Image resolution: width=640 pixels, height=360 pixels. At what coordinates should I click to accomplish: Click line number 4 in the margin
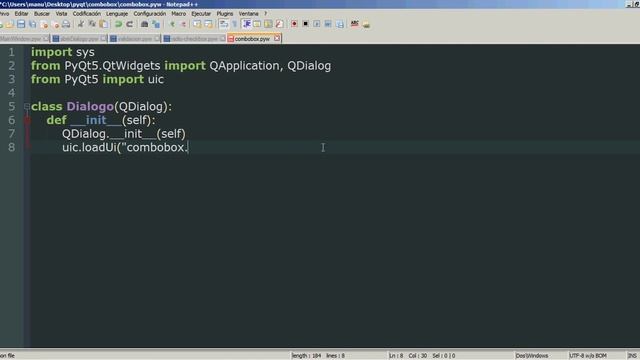pos(11,93)
